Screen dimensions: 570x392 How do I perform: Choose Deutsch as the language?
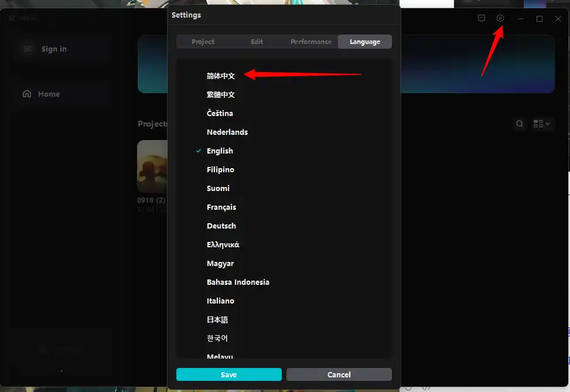221,226
